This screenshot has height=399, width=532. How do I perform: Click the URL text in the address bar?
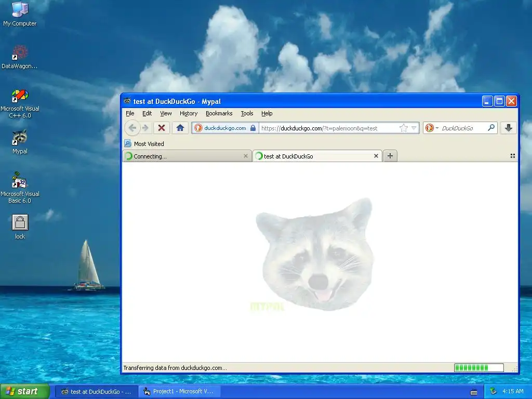320,128
